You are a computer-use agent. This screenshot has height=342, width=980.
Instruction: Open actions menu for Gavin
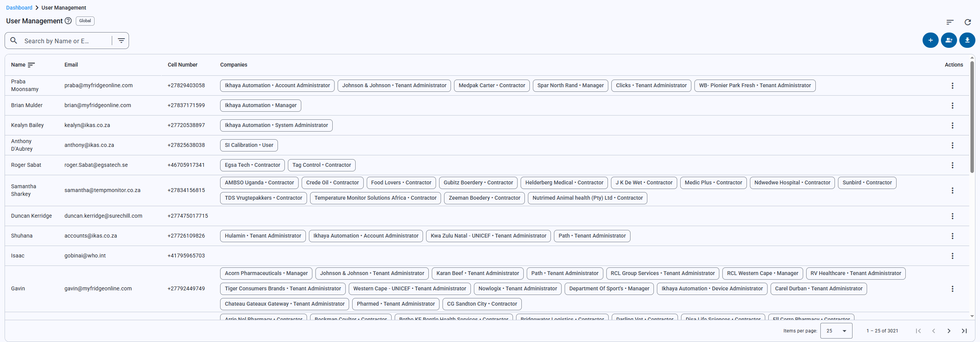952,289
